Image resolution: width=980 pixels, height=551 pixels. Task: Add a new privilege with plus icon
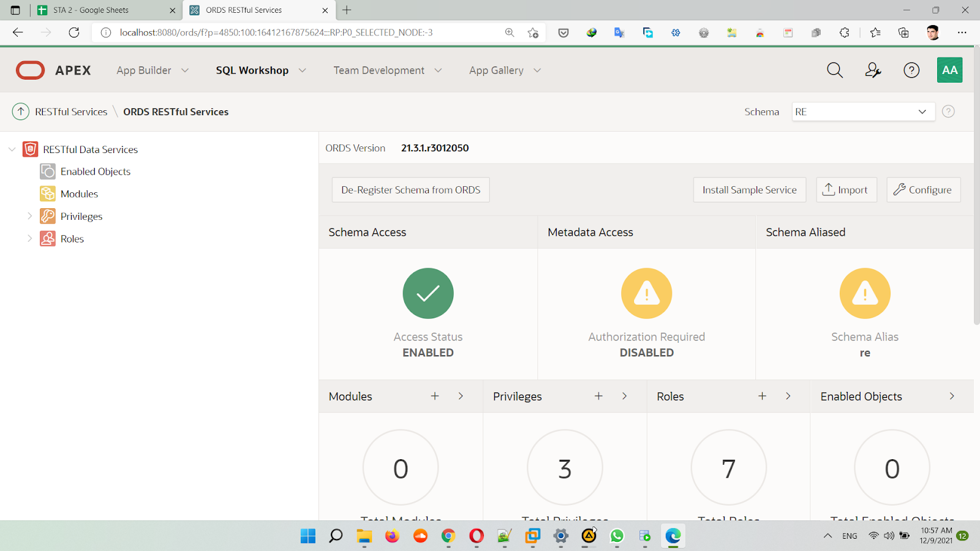(x=598, y=396)
